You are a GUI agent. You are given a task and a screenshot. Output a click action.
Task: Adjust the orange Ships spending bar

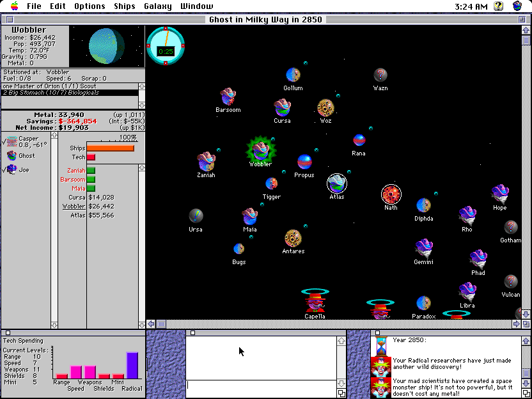tap(110, 148)
